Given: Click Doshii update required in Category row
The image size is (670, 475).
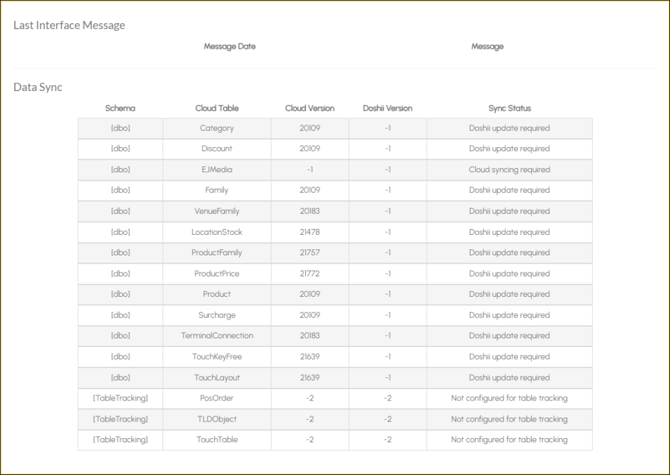Looking at the screenshot, I should pos(509,128).
